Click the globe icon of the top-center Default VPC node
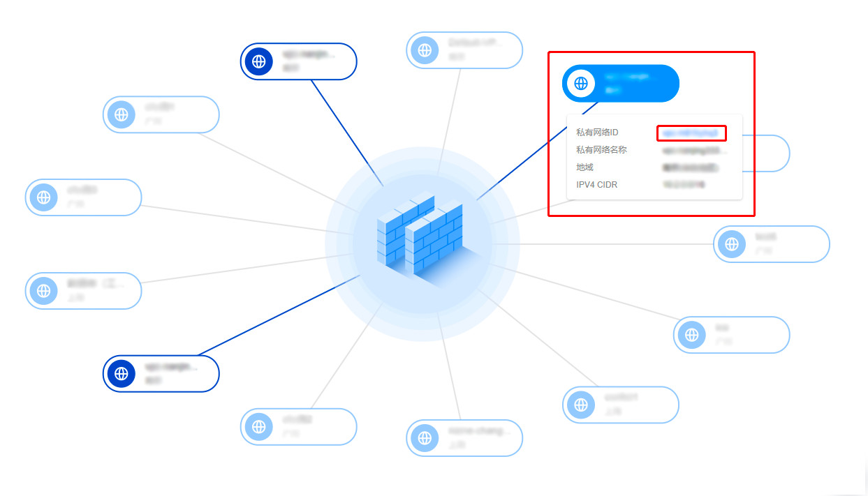Screen dimensions: 868x496 pyautogui.click(x=425, y=50)
